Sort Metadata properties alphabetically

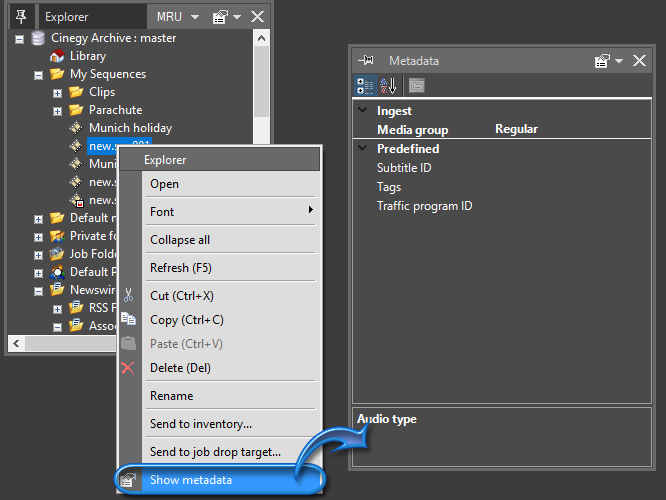388,86
